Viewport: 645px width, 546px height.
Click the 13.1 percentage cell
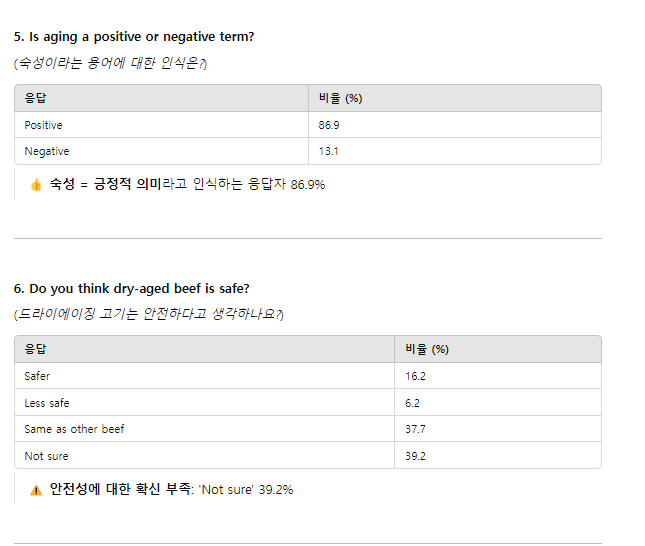point(328,151)
